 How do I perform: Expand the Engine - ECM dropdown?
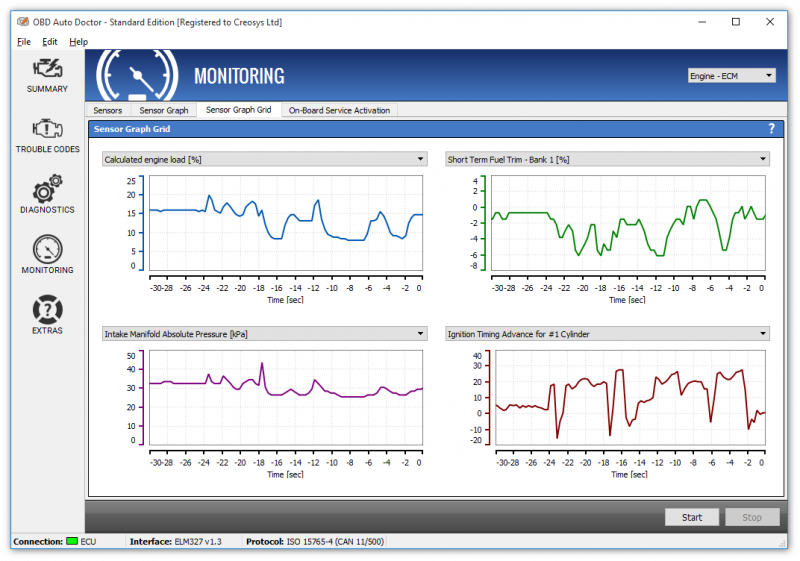[x=731, y=75]
